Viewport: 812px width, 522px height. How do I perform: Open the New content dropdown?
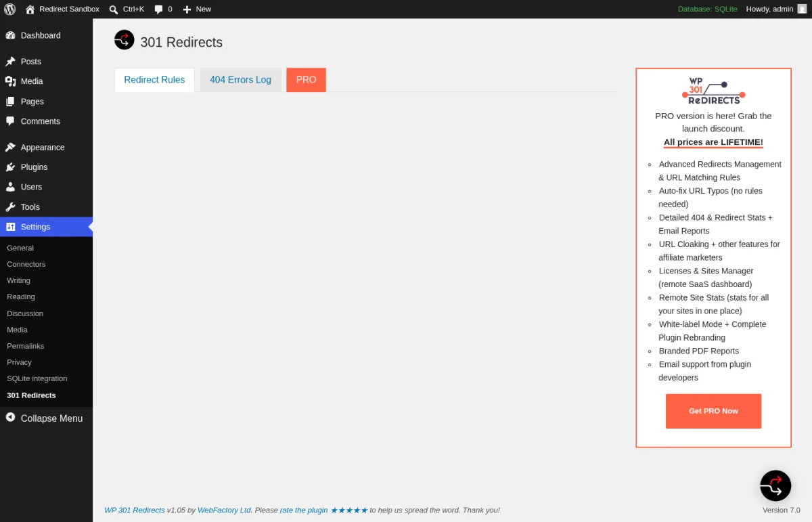(x=197, y=9)
